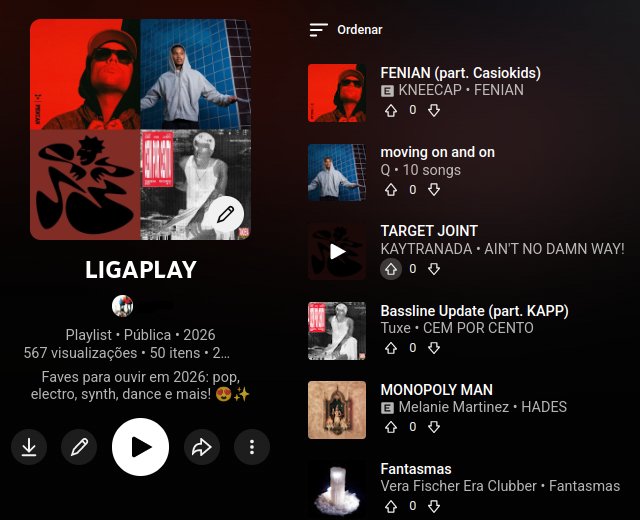The height and width of the screenshot is (520, 640).
Task: Edit playlist details with pencil button
Action: click(79, 447)
